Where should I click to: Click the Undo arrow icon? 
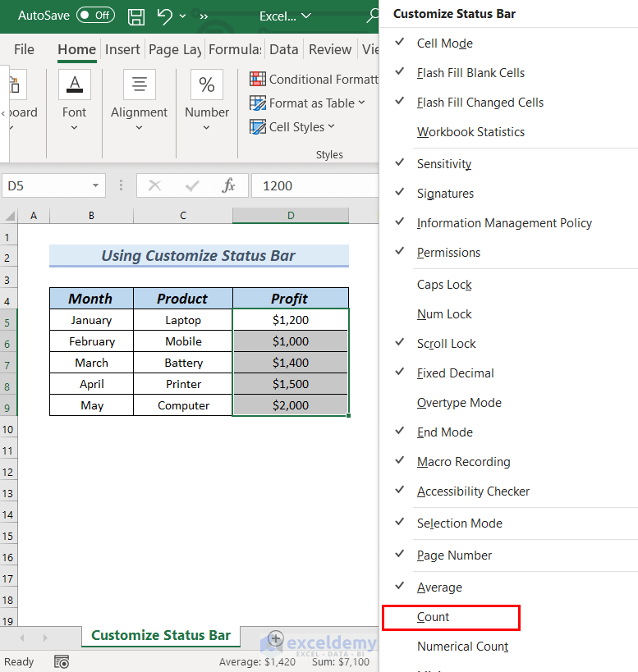[x=165, y=16]
